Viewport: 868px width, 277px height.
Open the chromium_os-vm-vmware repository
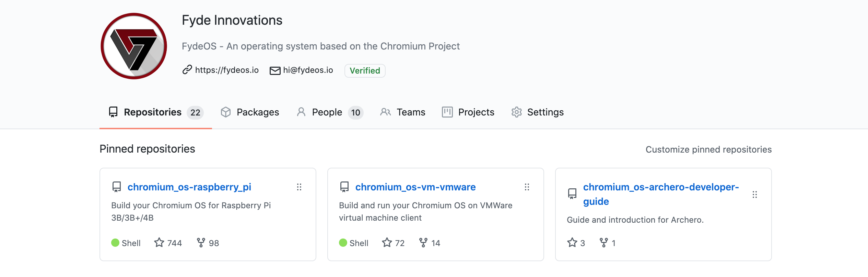[x=415, y=187]
